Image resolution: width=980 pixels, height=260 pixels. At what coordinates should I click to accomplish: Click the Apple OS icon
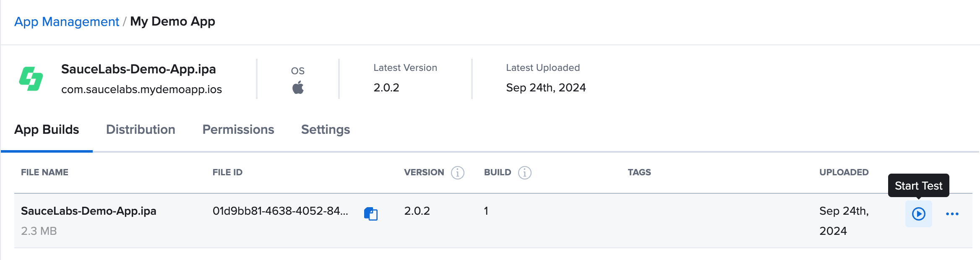click(x=298, y=88)
